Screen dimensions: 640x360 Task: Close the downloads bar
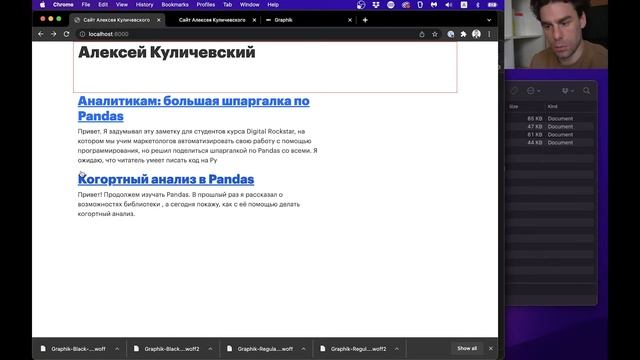[491, 349]
